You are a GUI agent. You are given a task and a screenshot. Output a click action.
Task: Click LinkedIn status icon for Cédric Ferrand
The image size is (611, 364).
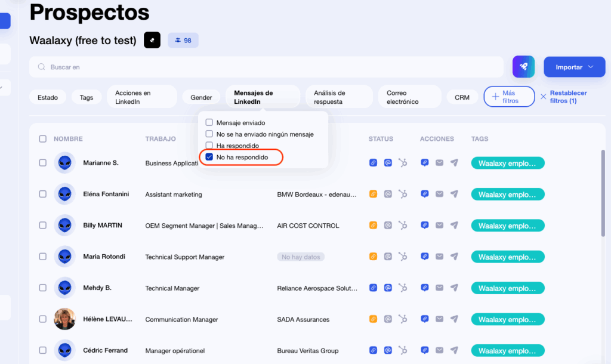click(x=373, y=350)
